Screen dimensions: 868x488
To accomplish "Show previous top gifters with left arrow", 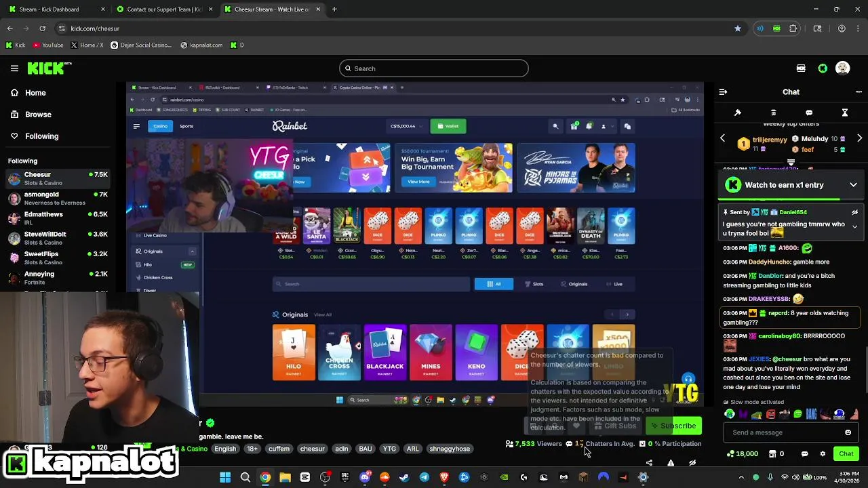I will click(x=722, y=138).
